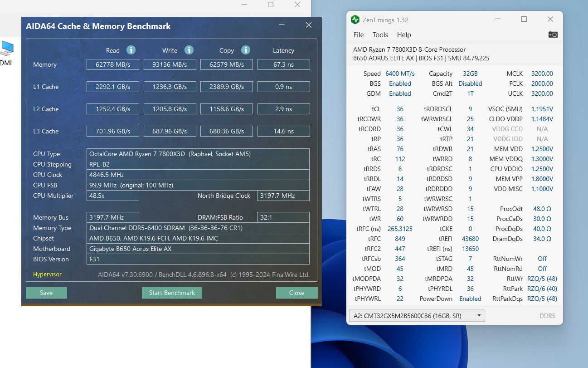Image resolution: width=588 pixels, height=368 pixels.
Task: Select the L1 Cache copy value 2389.9 GB/s
Action: click(x=227, y=87)
